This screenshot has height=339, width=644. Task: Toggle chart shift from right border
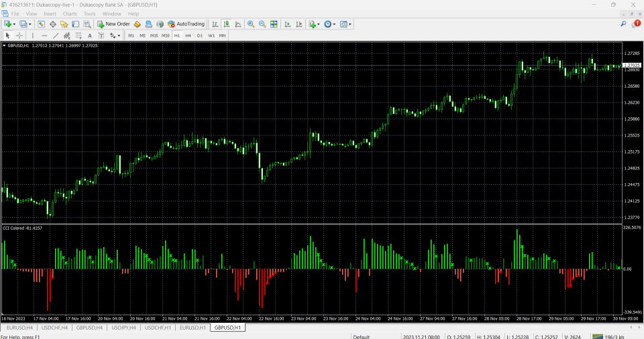point(299,24)
